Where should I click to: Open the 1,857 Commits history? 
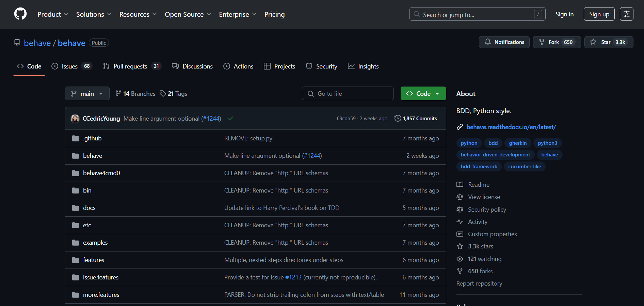(x=416, y=119)
